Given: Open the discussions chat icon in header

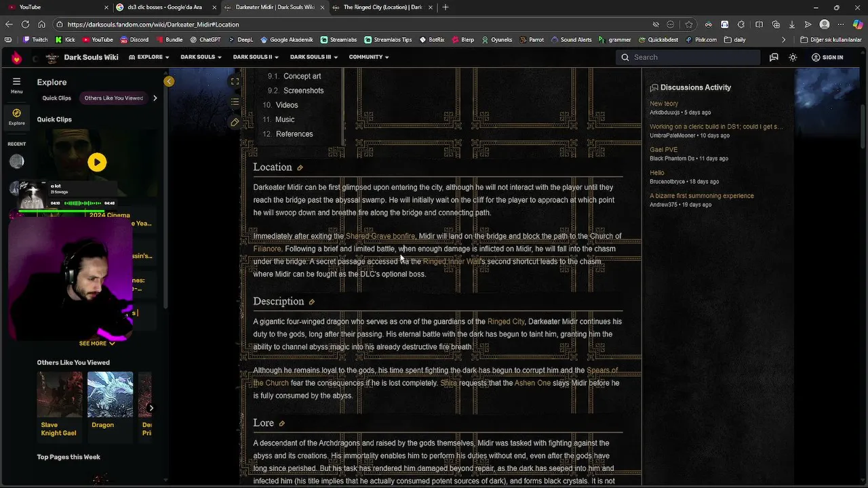Looking at the screenshot, I should pos(774,58).
